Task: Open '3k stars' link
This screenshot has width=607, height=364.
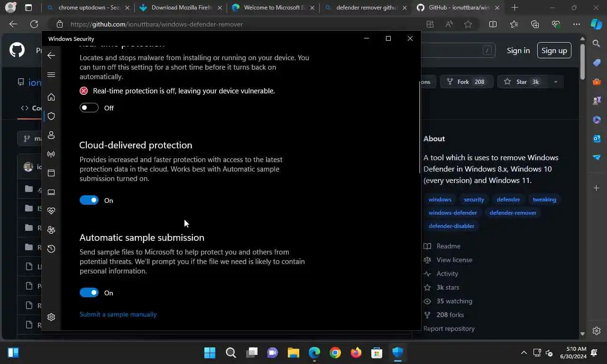Action: (x=441, y=287)
